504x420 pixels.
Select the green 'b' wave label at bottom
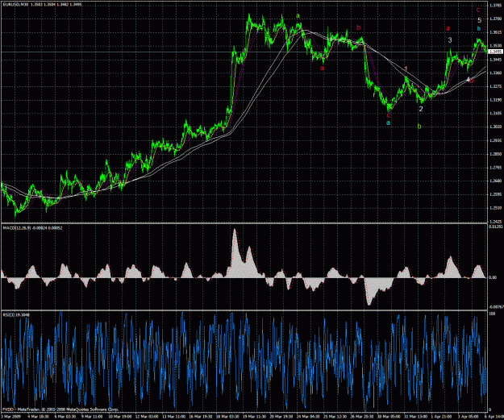tap(419, 127)
